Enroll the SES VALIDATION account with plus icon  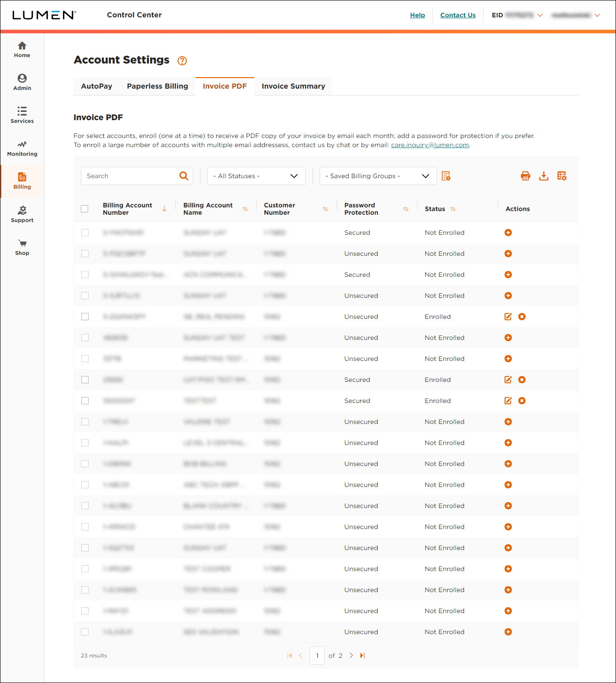coord(508,632)
